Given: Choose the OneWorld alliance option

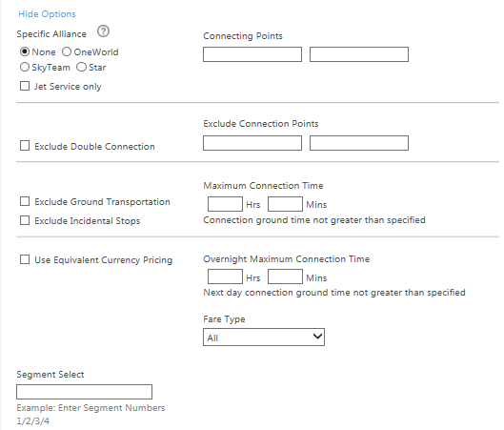Looking at the screenshot, I should tap(67, 51).
